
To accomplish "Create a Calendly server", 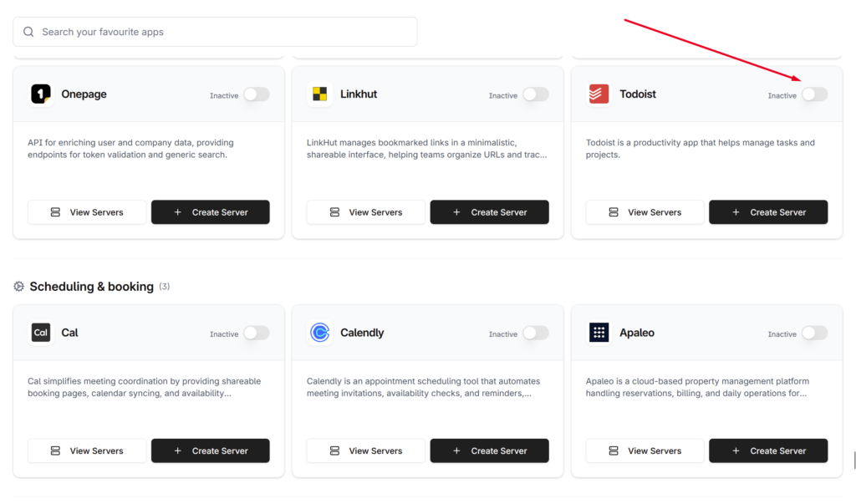I will click(489, 451).
